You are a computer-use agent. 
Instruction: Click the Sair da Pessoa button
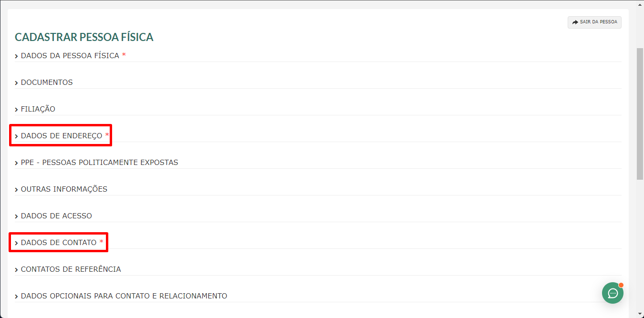pyautogui.click(x=594, y=22)
